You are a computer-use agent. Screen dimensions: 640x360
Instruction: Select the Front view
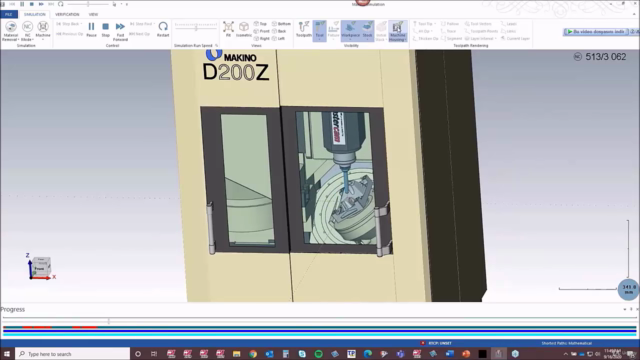coord(262,31)
